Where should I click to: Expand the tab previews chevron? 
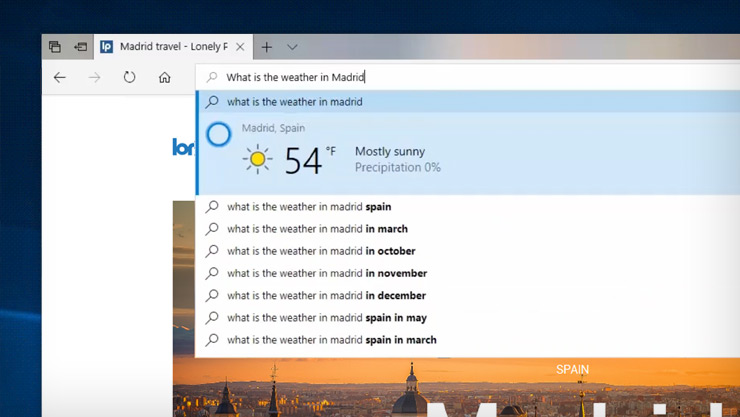click(x=292, y=47)
